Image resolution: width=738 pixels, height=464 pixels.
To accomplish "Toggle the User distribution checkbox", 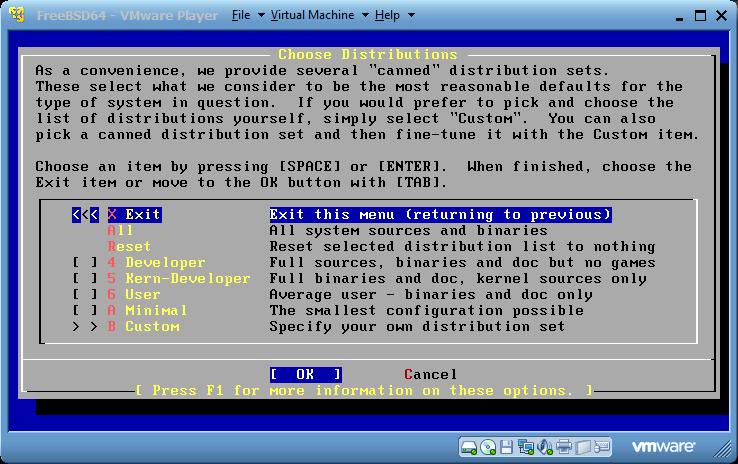I will [85, 295].
